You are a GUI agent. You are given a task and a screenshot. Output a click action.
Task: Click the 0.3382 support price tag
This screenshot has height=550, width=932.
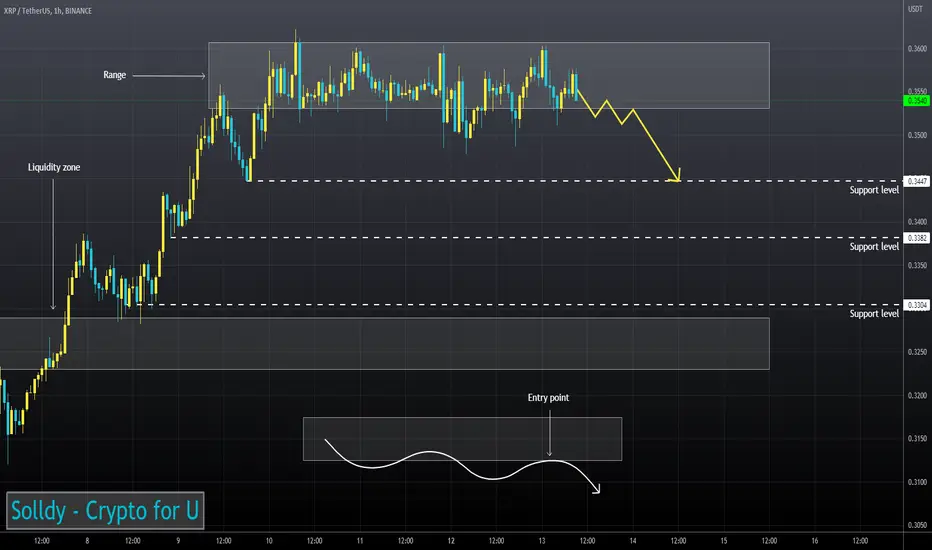(x=916, y=238)
